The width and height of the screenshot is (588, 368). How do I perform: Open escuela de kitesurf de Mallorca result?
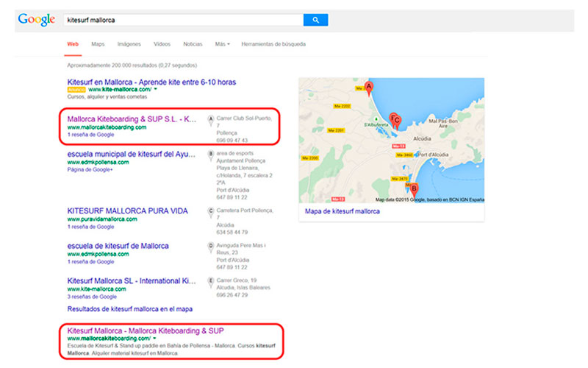tap(118, 246)
